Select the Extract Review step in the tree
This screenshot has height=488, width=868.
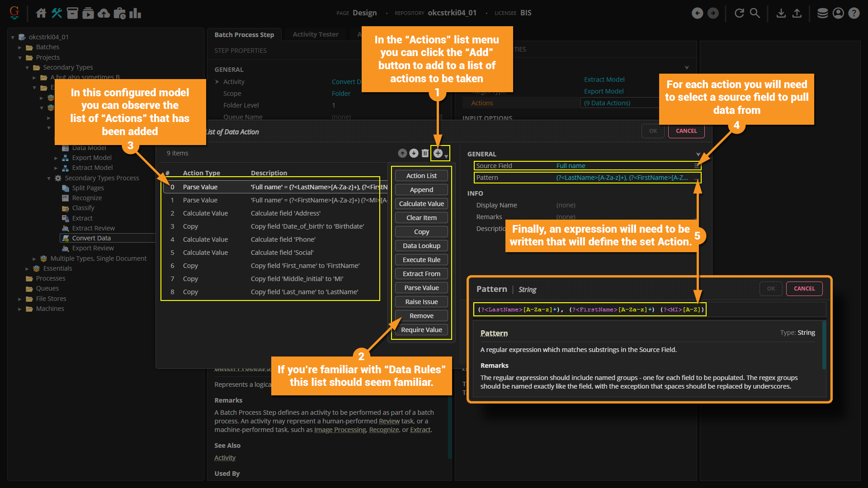[93, 228]
